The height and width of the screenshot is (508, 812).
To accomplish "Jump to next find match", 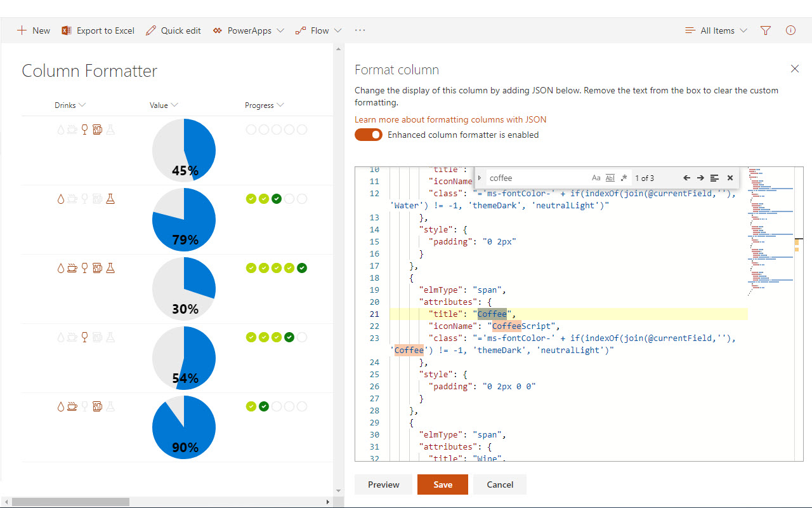I will coord(700,178).
